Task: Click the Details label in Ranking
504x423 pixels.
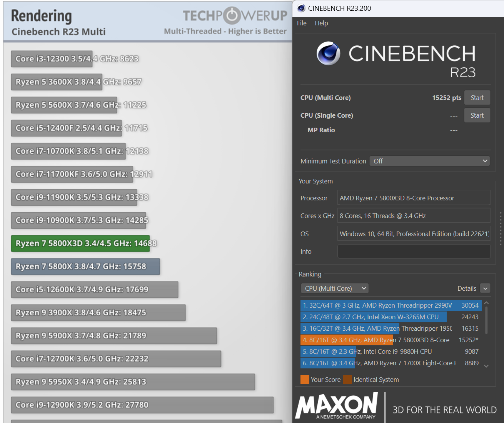Action: tap(467, 288)
